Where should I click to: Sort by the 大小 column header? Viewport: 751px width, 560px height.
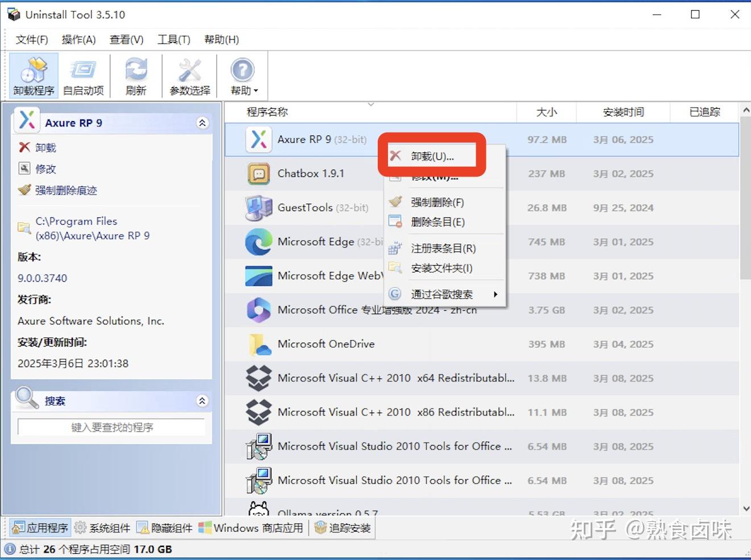click(546, 112)
